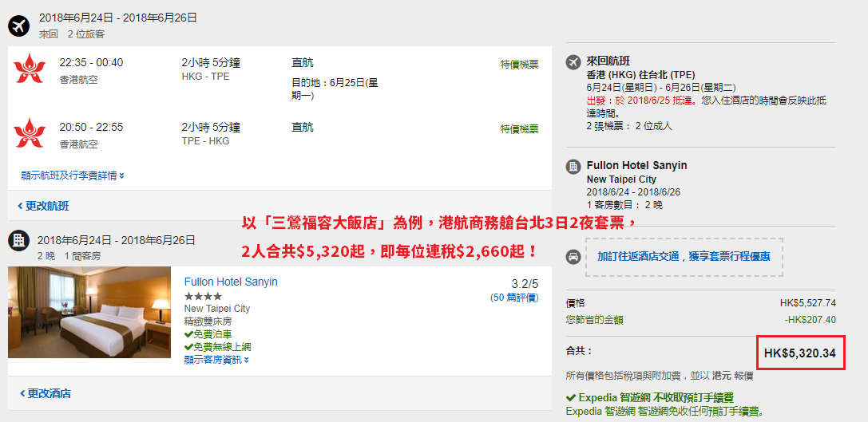
Task: Click Fullon Hotel Sanyin title in side summary
Action: [636, 165]
